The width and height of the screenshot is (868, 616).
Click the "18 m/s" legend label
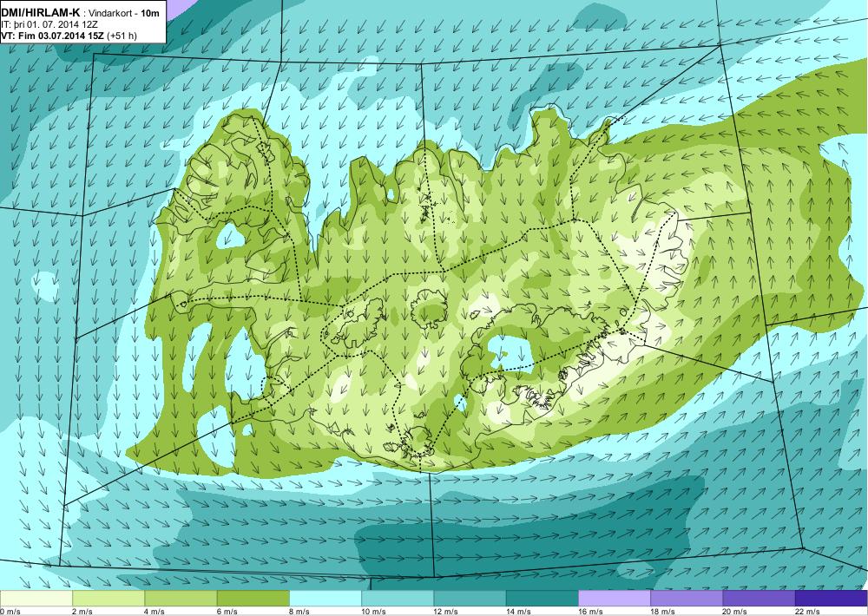point(663,612)
